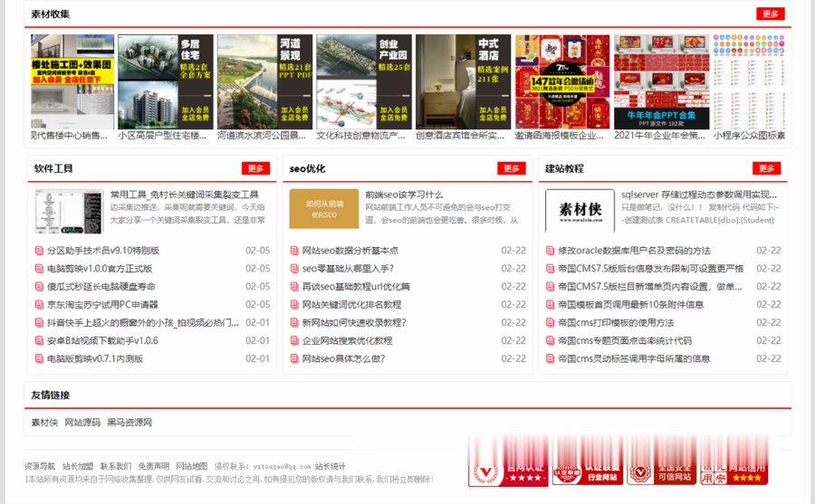Open 更多 button in seo优化 section

click(x=512, y=168)
